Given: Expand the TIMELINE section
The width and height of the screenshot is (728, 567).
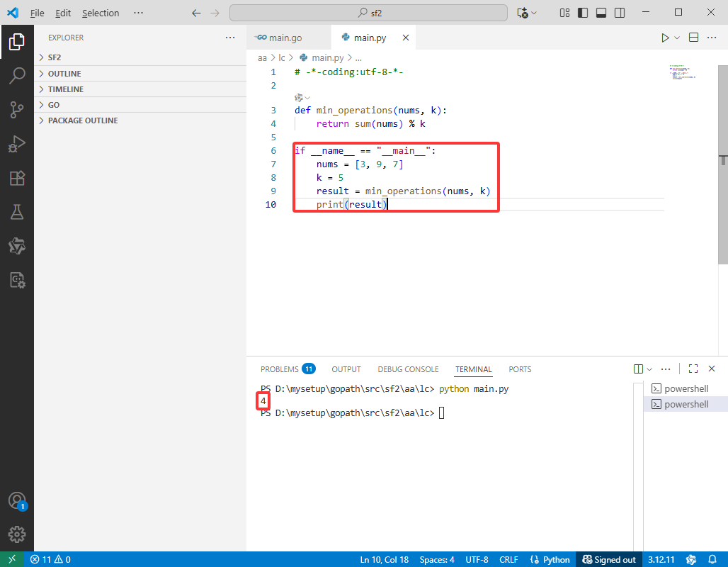Looking at the screenshot, I should (140, 89).
